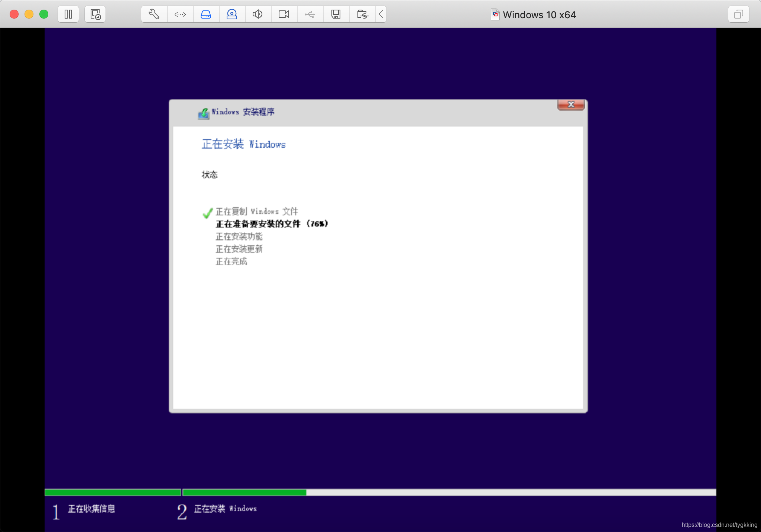This screenshot has height=532, width=761.
Task: Click the window tiling button at top right
Action: pos(738,14)
